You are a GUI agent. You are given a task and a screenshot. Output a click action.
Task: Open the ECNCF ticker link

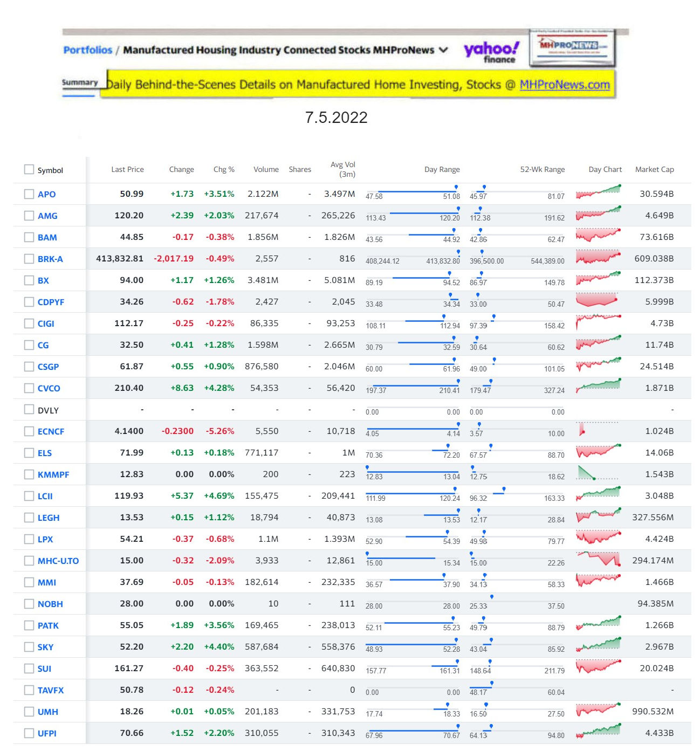coord(51,431)
